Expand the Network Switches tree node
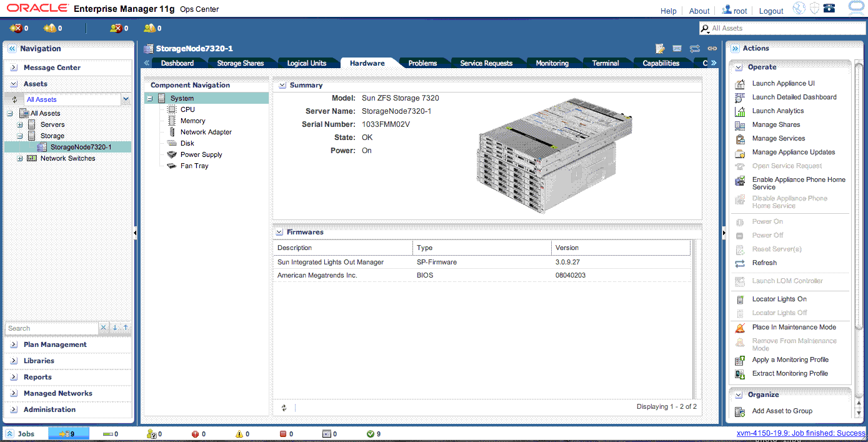The image size is (868, 442). [x=20, y=159]
